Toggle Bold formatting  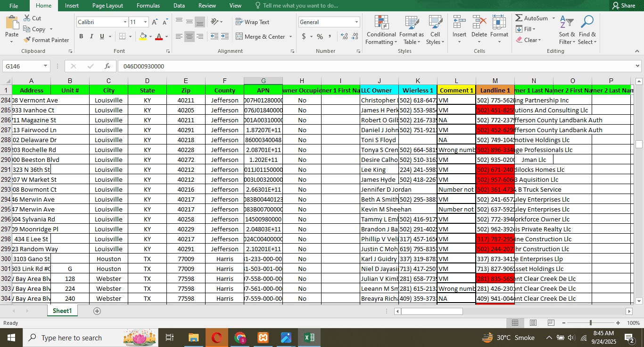(81, 37)
